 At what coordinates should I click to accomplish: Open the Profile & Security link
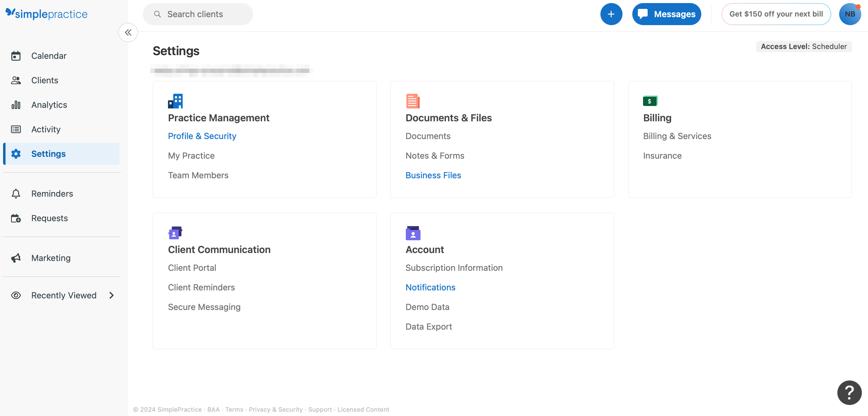click(202, 136)
